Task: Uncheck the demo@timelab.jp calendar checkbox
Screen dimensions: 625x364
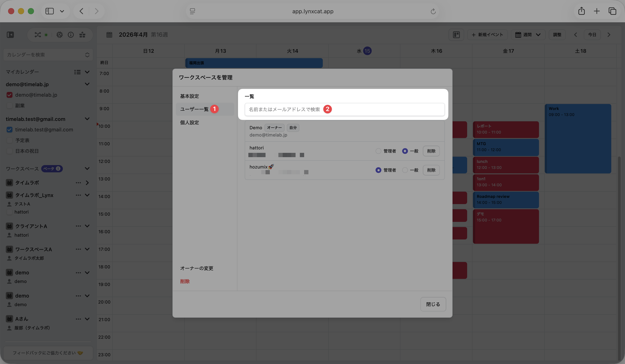Action: coord(9,95)
